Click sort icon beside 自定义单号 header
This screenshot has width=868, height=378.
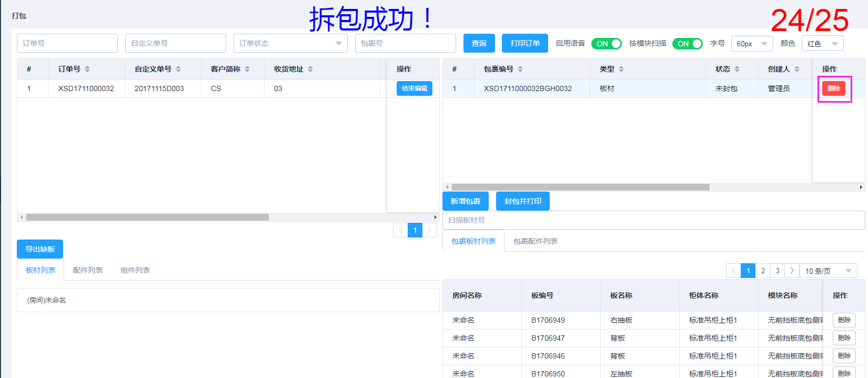coord(178,69)
